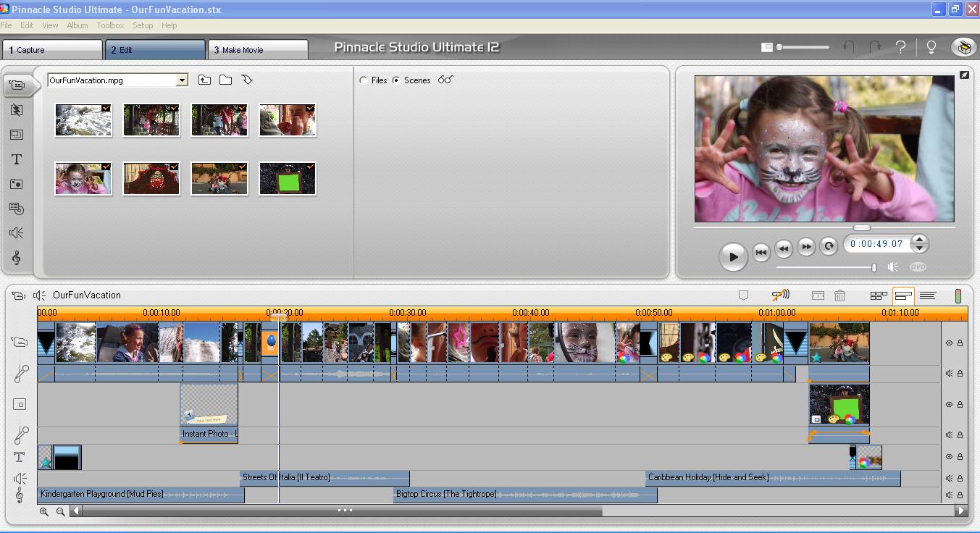Screen dimensions: 980x533
Task: Toggle the glasses view icon in album
Action: (445, 80)
